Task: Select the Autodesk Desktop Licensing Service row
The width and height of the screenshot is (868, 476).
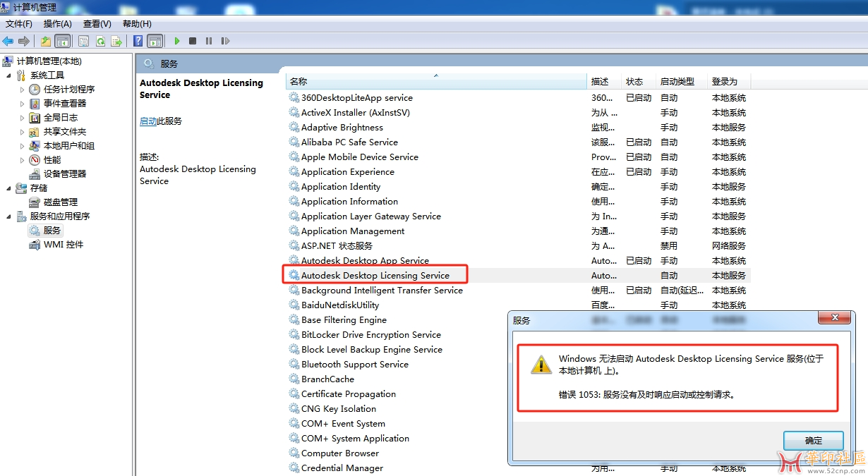Action: click(x=518, y=276)
